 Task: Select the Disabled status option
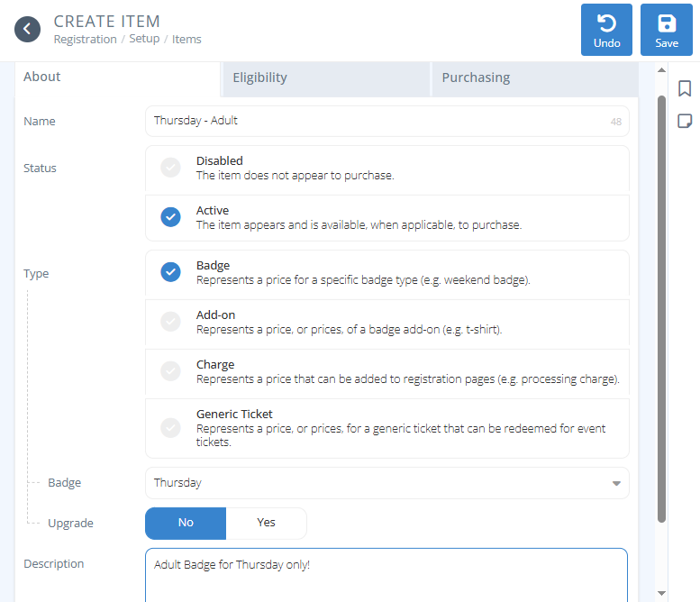387,169
